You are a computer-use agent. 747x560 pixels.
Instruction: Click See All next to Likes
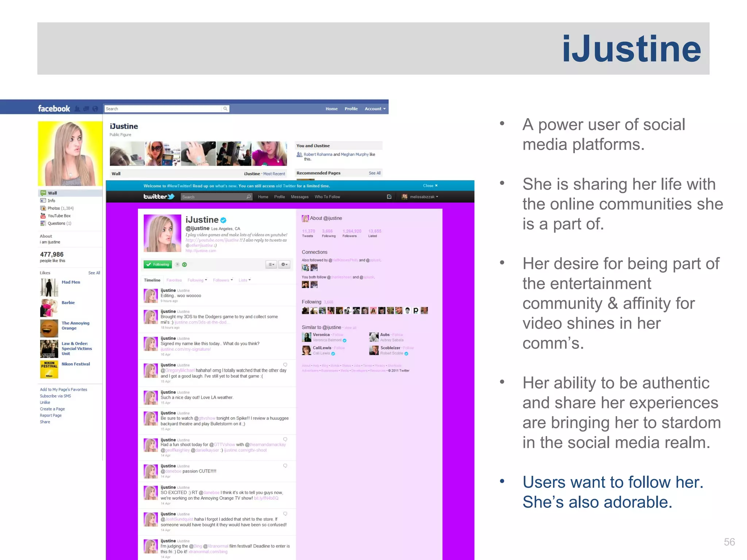click(x=94, y=272)
